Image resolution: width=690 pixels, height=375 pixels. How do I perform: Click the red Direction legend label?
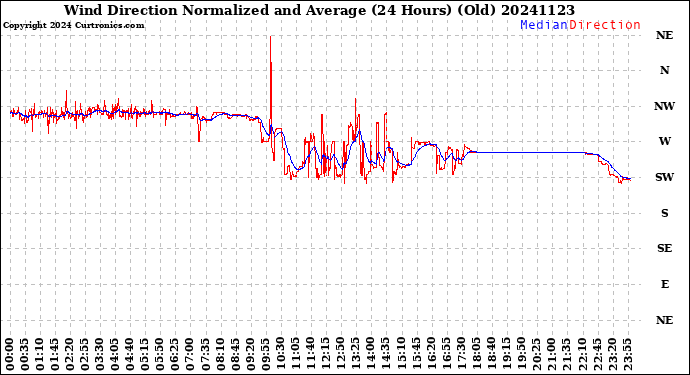pyautogui.click(x=604, y=25)
